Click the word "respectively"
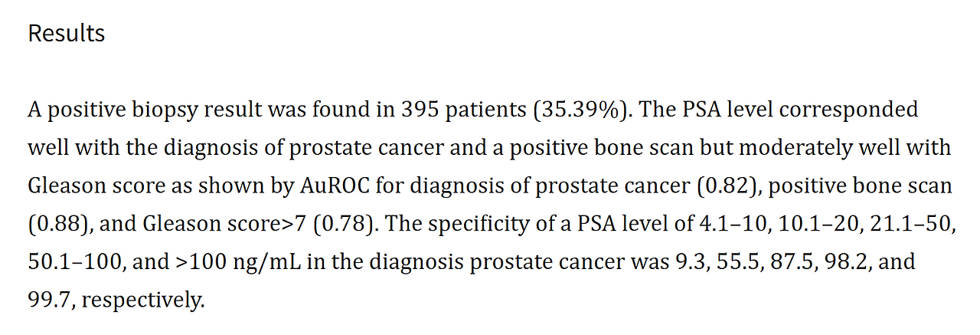 point(142,299)
